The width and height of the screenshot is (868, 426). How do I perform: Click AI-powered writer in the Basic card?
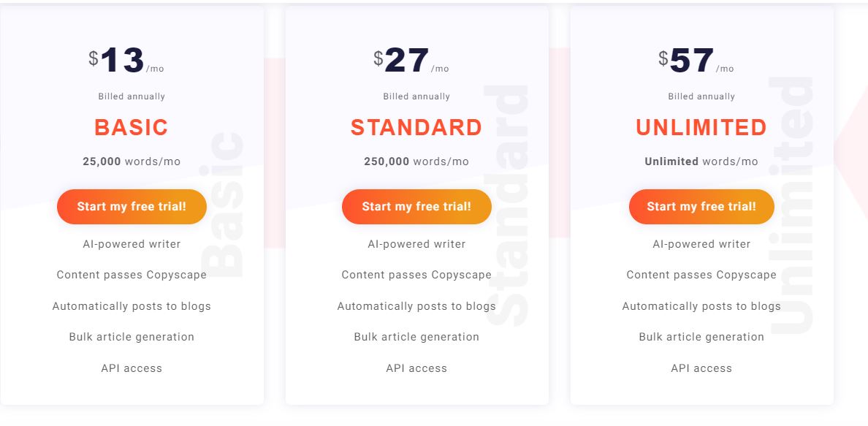point(132,244)
